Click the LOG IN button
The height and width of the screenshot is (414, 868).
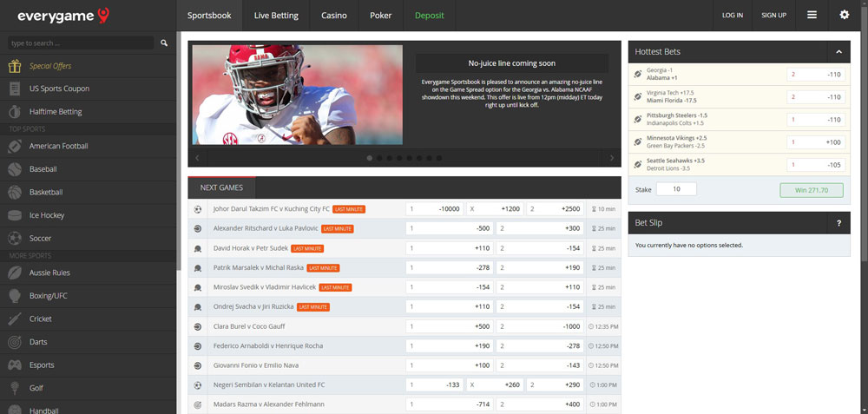733,16
